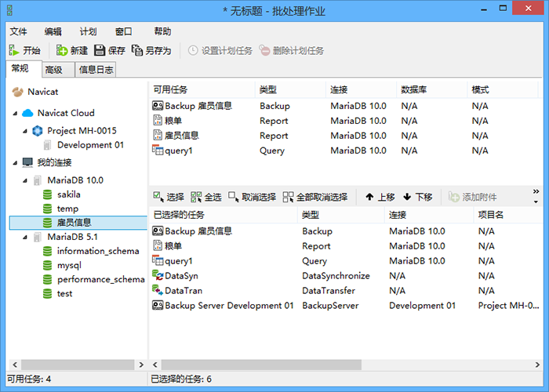This screenshot has width=549, height=392.
Task: Collapse the MariaDB 5.1 connection node
Action: click(x=25, y=238)
